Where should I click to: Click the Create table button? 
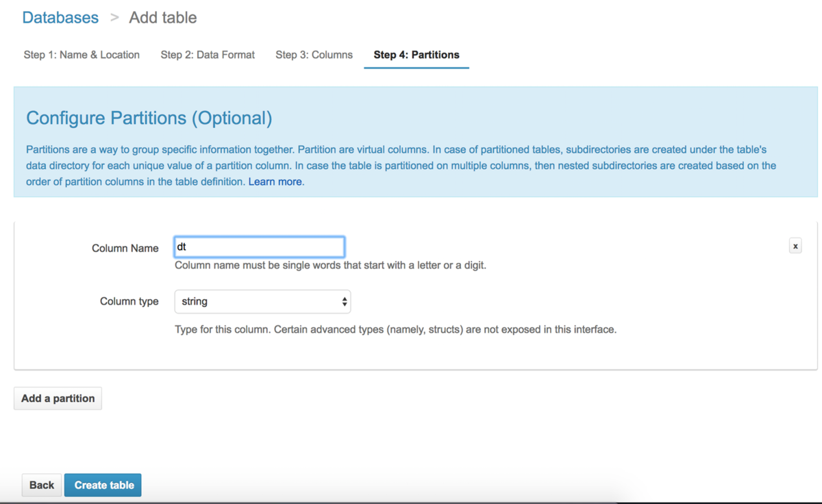[104, 485]
